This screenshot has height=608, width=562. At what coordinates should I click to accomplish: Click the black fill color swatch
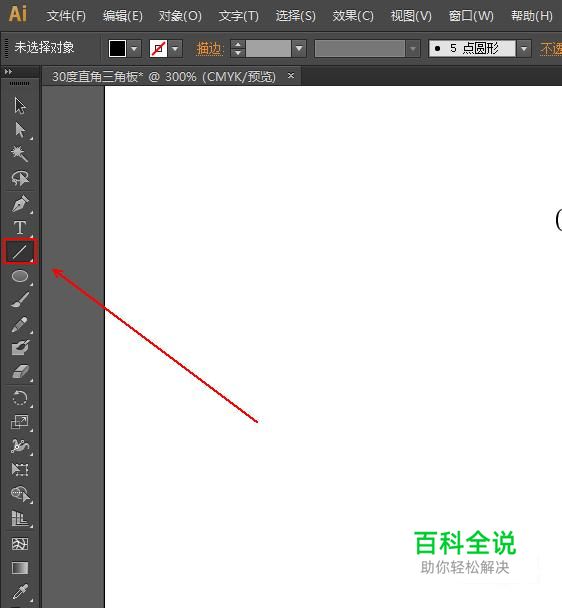tap(117, 48)
